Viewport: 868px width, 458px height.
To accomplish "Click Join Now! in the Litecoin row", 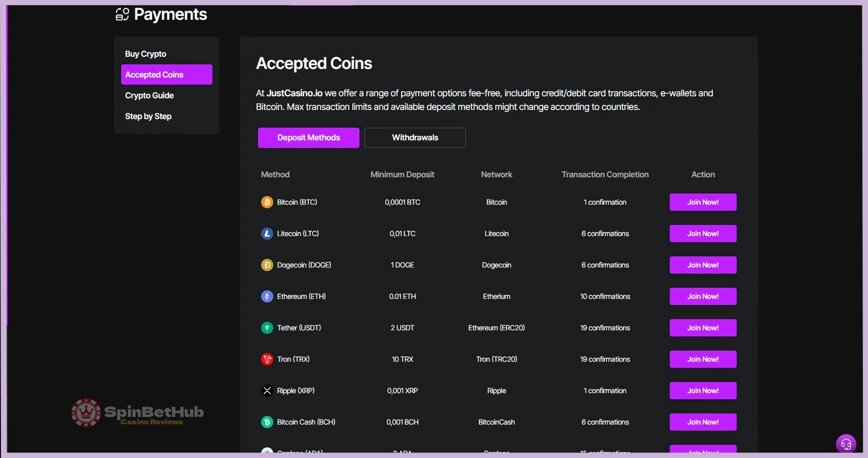I will click(703, 234).
